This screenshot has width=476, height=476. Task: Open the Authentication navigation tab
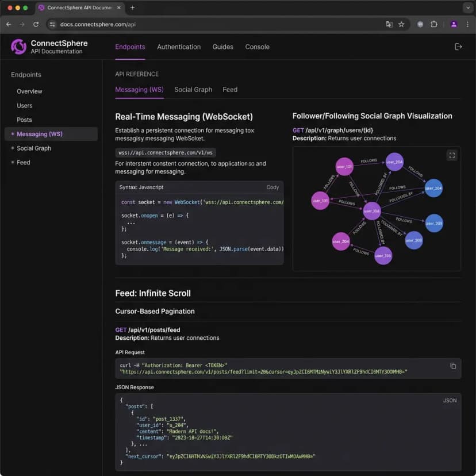coord(179,47)
